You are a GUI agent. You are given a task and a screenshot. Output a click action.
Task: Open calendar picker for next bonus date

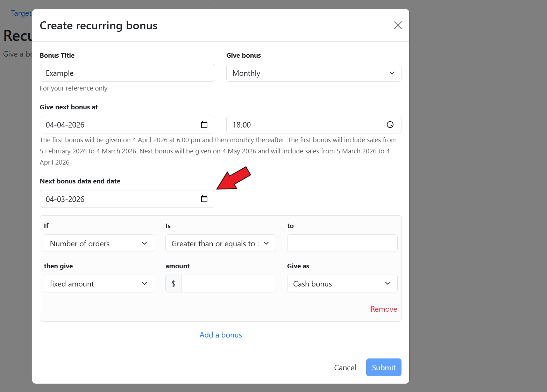pos(204,125)
